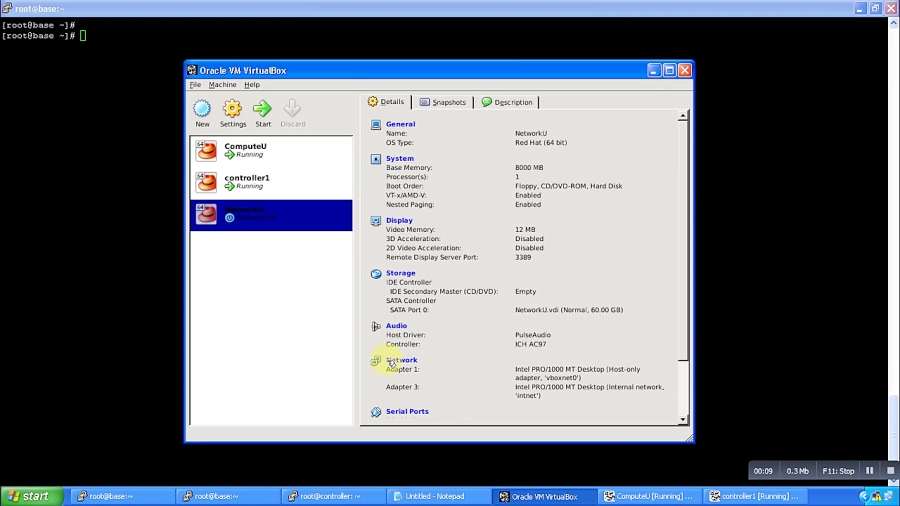Open the Help menu
Image resolution: width=900 pixels, height=506 pixels.
251,85
